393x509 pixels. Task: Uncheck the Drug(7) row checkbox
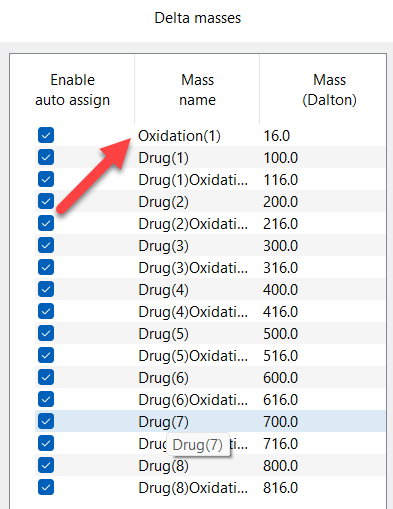coord(46,421)
